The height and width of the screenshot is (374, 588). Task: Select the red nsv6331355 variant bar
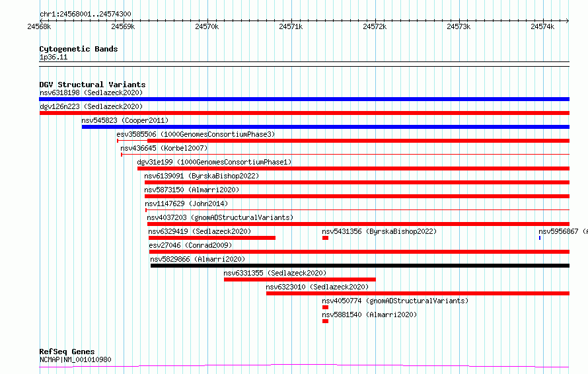tap(300, 280)
